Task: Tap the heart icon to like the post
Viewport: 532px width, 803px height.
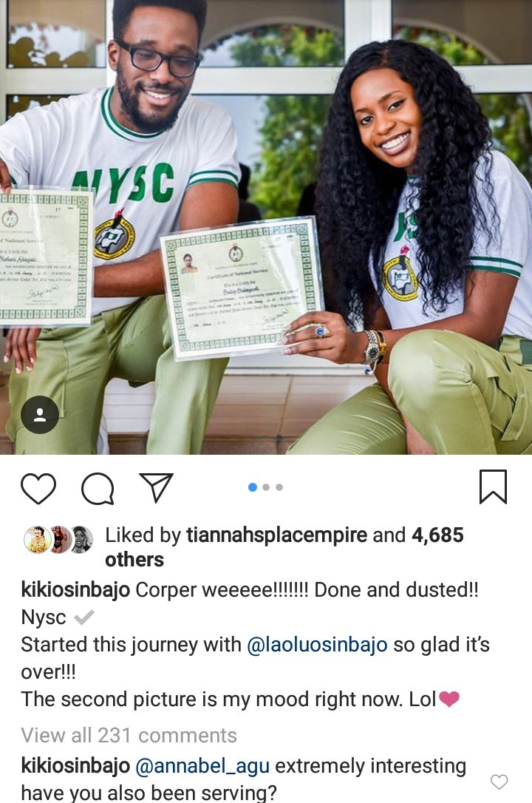Action: tap(38, 488)
